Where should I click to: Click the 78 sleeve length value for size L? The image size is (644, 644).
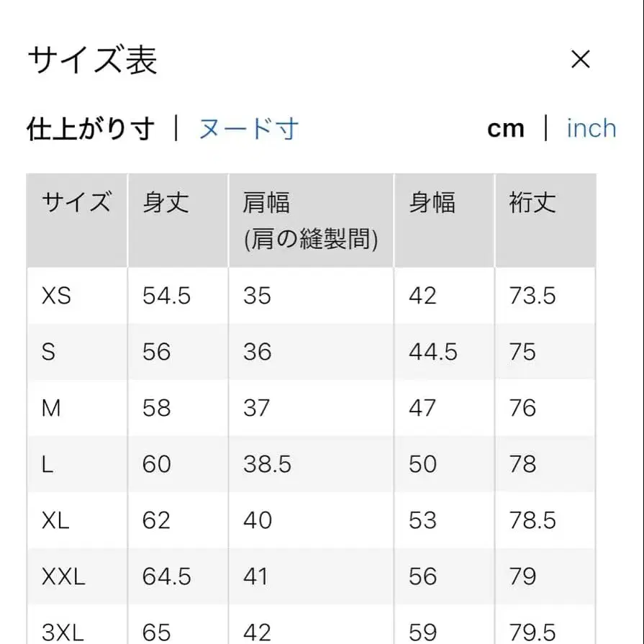[x=524, y=464]
